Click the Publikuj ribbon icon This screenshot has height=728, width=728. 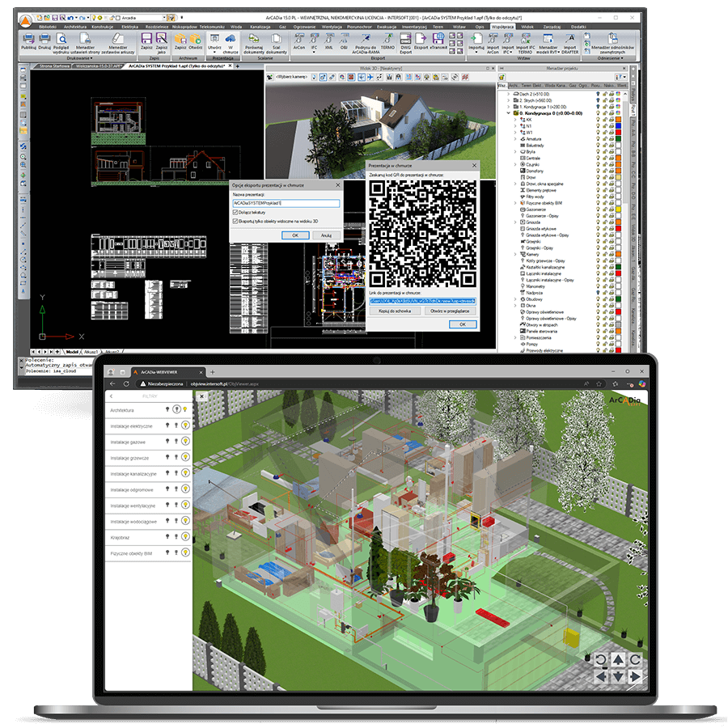pos(28,39)
